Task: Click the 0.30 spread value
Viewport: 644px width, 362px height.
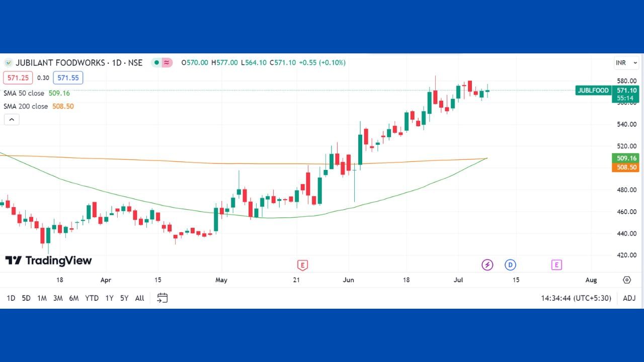Action: 43,78
